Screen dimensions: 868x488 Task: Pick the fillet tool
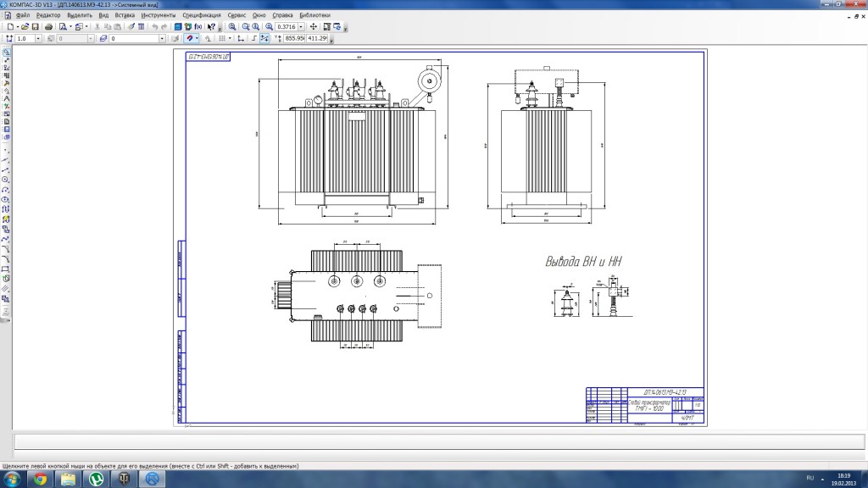pos(6,259)
